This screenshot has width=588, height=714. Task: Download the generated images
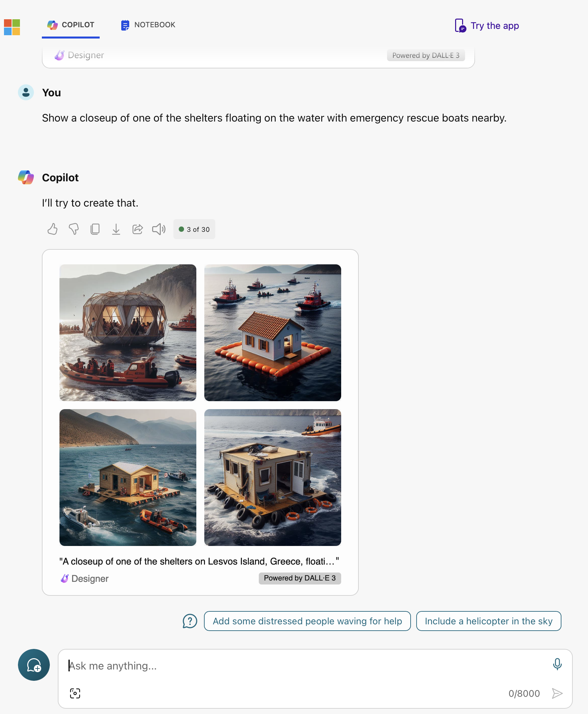tap(116, 229)
